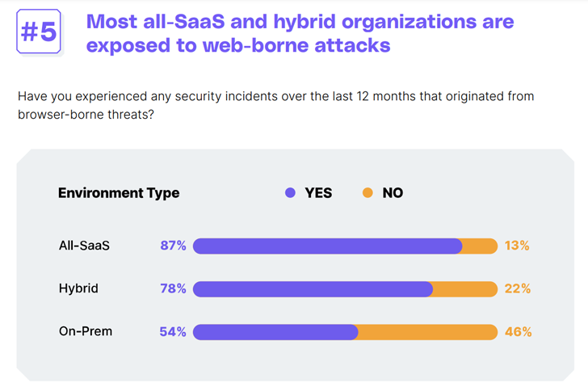Click the 87% YES value
This screenshot has height=387, width=588.
point(173,246)
